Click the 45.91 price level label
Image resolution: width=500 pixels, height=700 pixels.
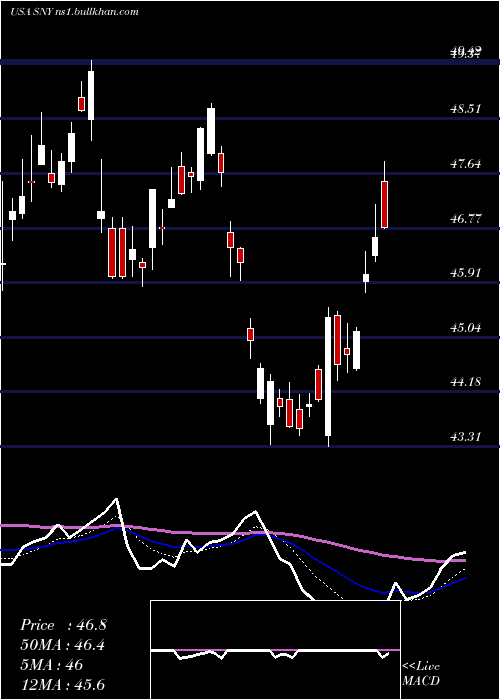point(466,273)
